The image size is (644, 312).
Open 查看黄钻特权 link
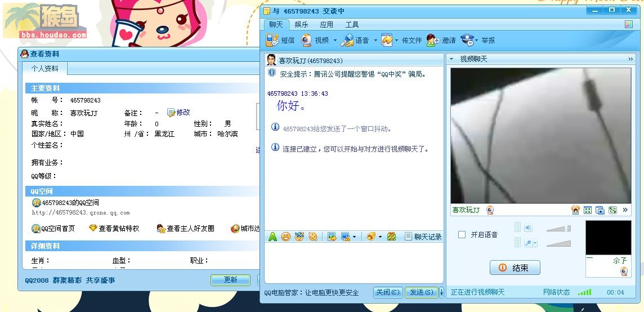[114, 229]
